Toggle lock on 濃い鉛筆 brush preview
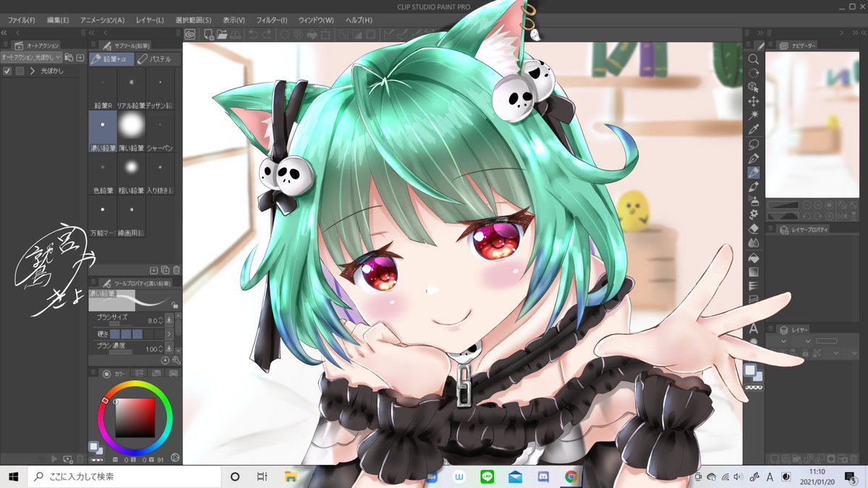Viewport: 868px width, 488px height. tap(174, 306)
